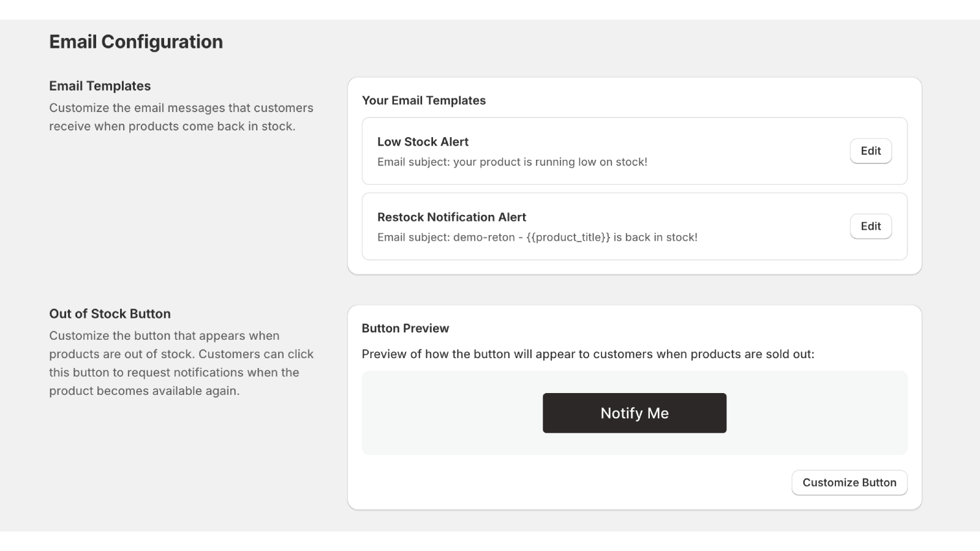Image resolution: width=980 pixels, height=551 pixels.
Task: Click the preview explanation sentence
Action: click(587, 354)
